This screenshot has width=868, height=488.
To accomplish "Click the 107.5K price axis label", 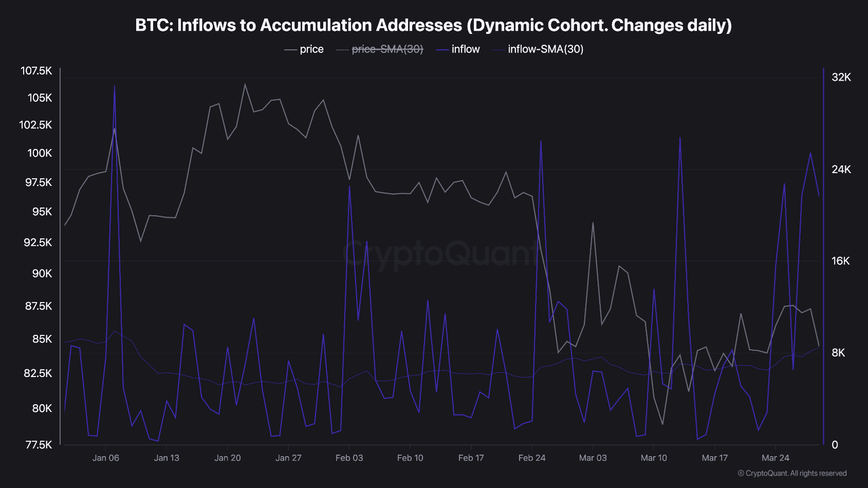I will point(36,70).
